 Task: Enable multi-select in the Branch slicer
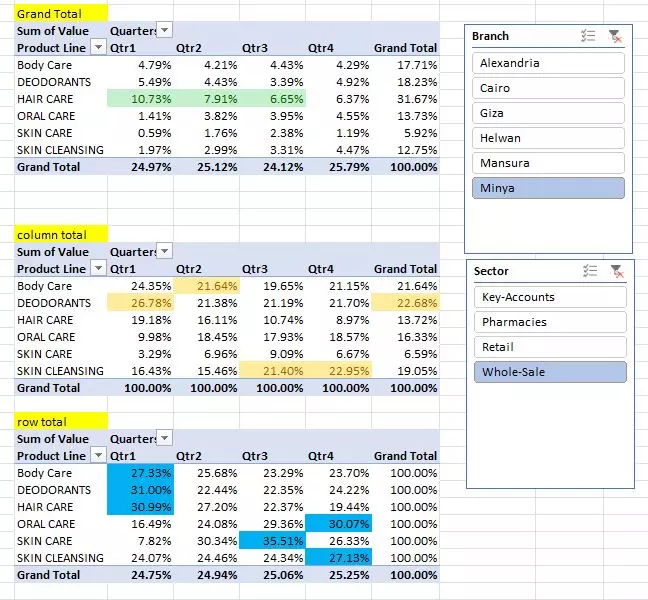point(588,36)
